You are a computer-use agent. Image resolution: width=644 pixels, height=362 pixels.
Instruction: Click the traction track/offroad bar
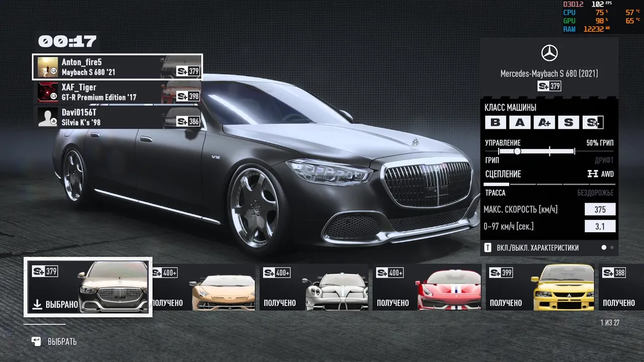click(549, 185)
